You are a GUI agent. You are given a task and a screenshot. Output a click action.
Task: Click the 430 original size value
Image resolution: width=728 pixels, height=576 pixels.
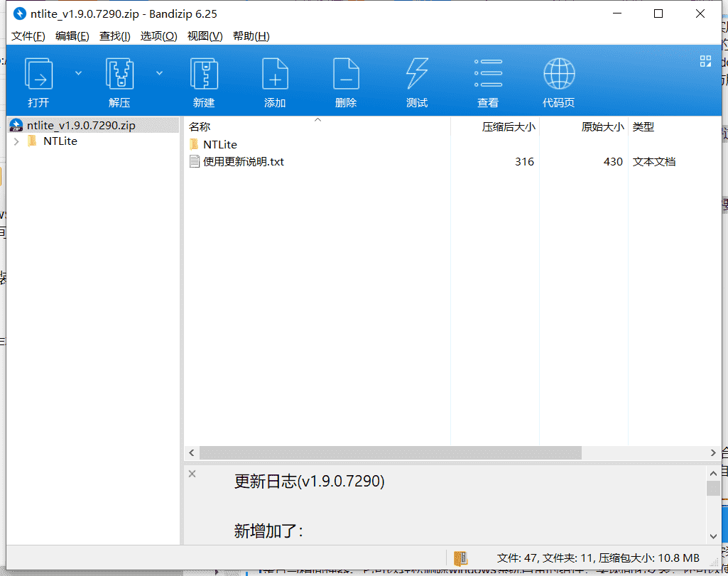point(613,161)
